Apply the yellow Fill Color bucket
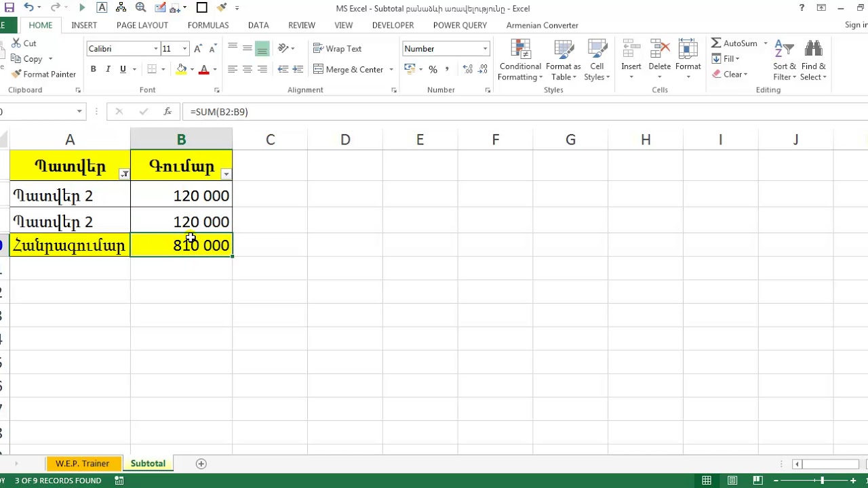 tap(181, 69)
